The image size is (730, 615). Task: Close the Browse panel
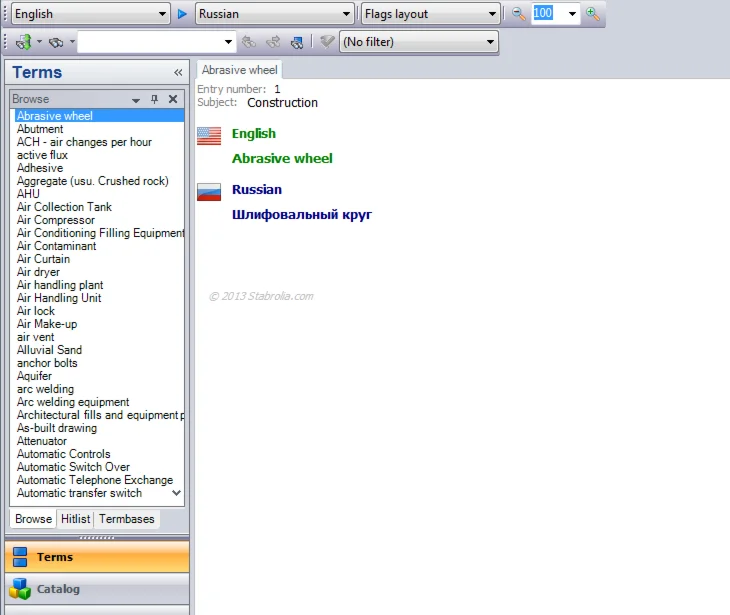click(173, 99)
